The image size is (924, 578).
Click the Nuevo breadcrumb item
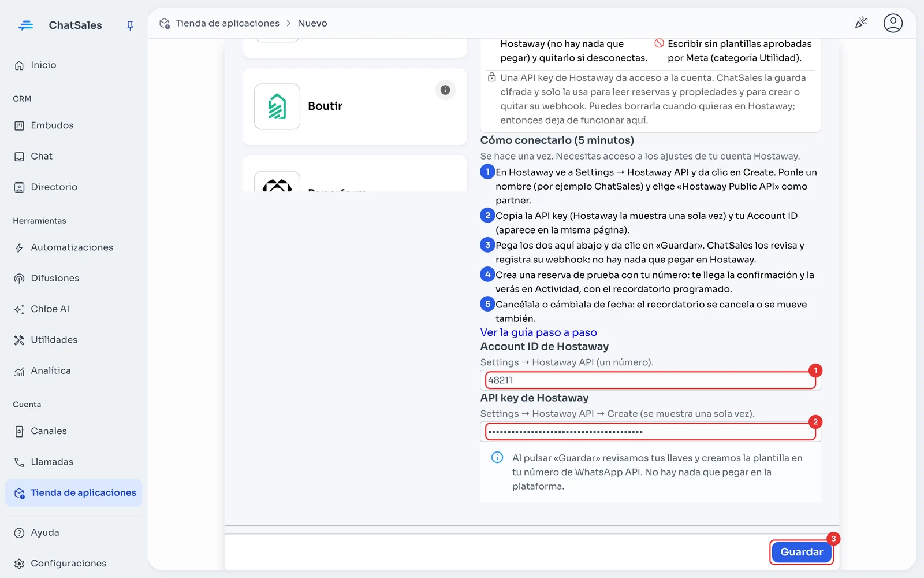[312, 23]
